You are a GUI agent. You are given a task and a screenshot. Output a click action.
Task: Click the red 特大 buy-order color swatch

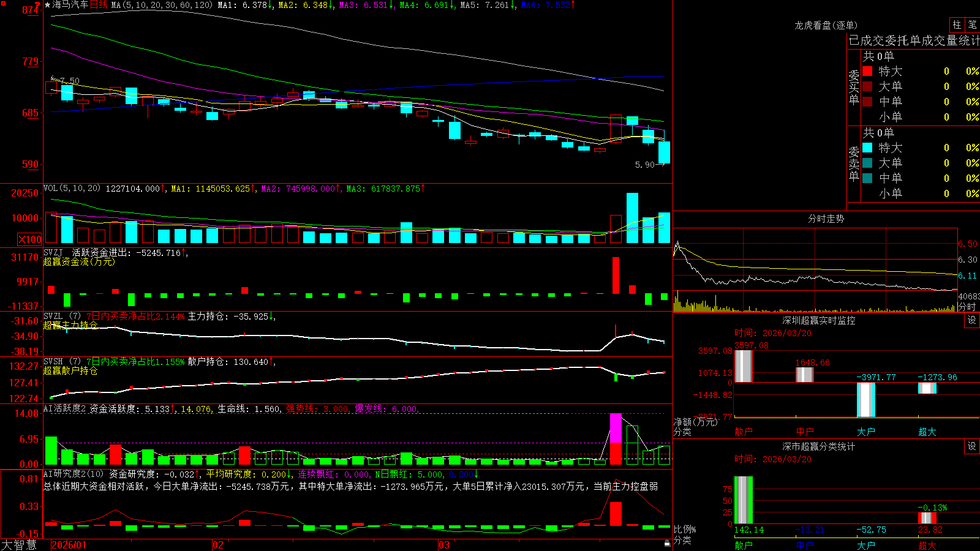coord(867,71)
